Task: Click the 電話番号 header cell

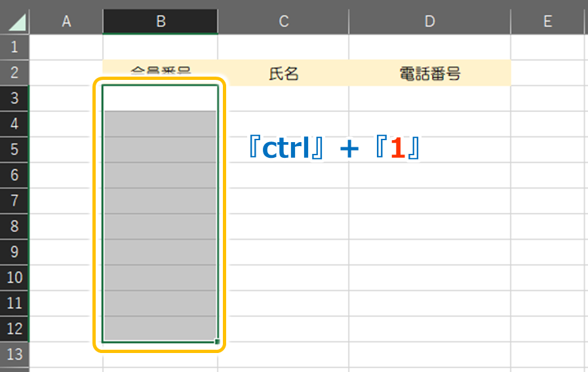Action: tap(429, 73)
